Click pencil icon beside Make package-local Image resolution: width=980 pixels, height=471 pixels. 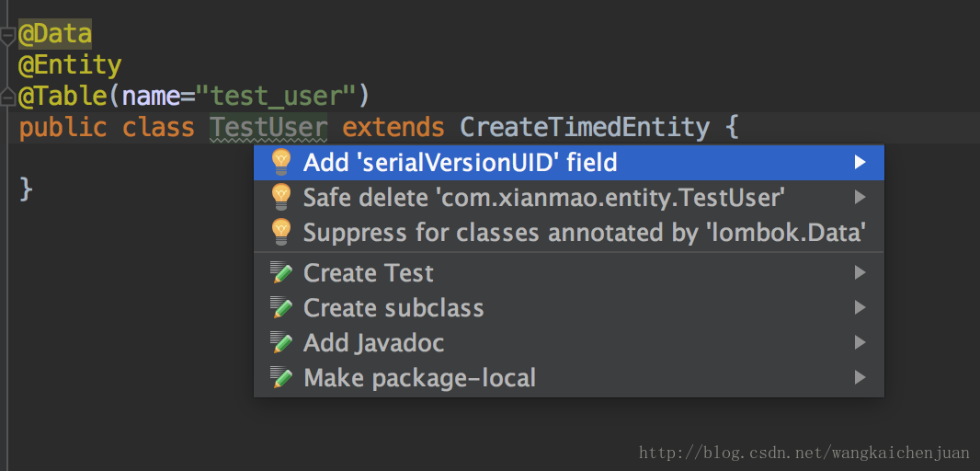(x=281, y=378)
